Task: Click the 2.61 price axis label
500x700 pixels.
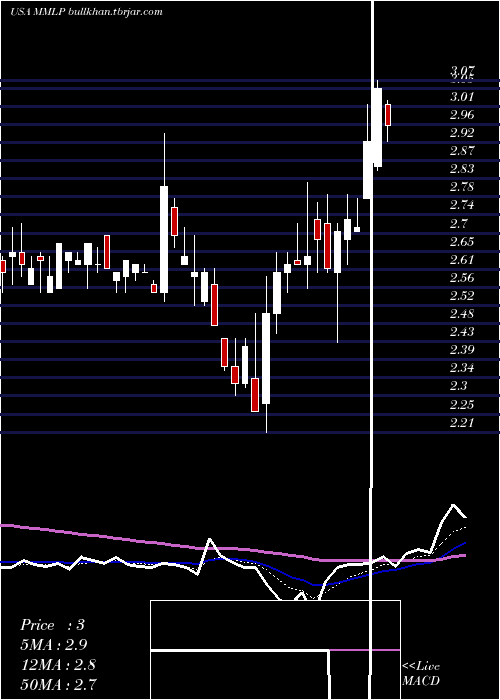Action: click(462, 259)
